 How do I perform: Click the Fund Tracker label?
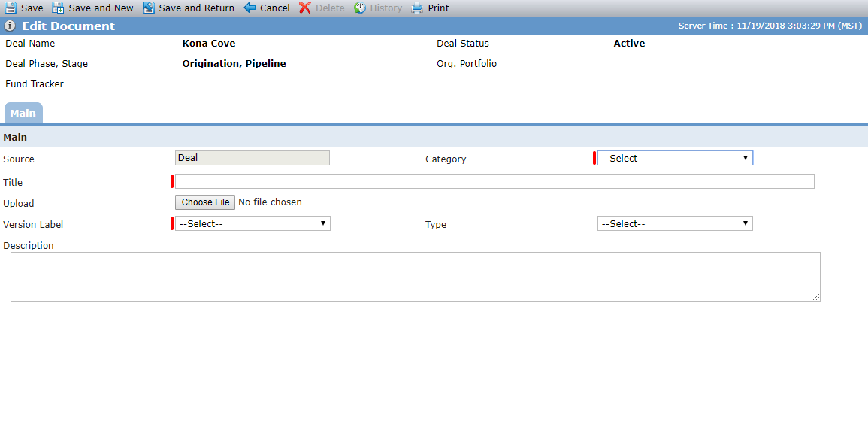coord(35,84)
